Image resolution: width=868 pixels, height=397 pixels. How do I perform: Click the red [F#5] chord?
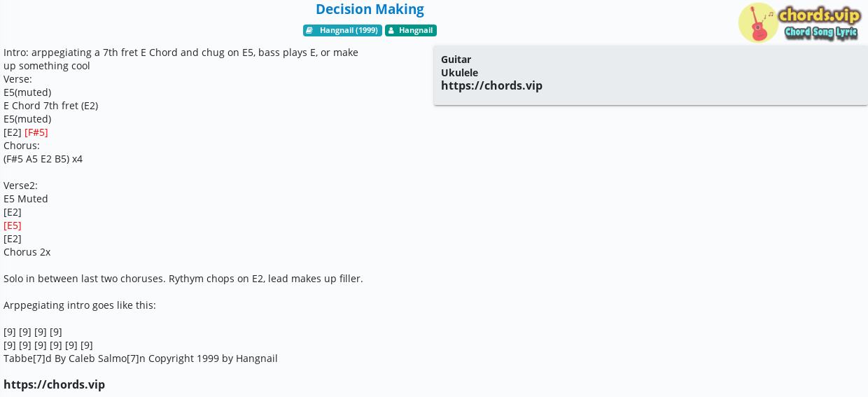[36, 132]
